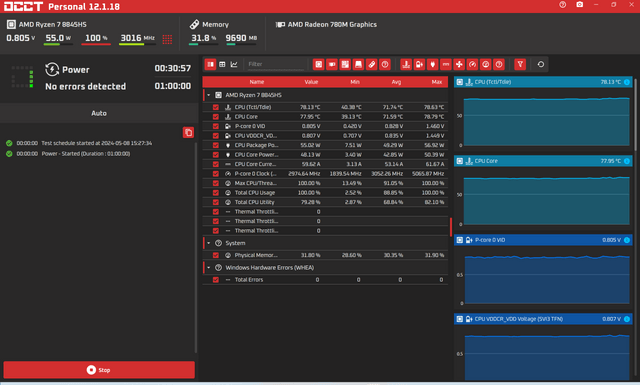Sort sensors by the Max column header
The height and width of the screenshot is (385, 640).
(x=436, y=82)
